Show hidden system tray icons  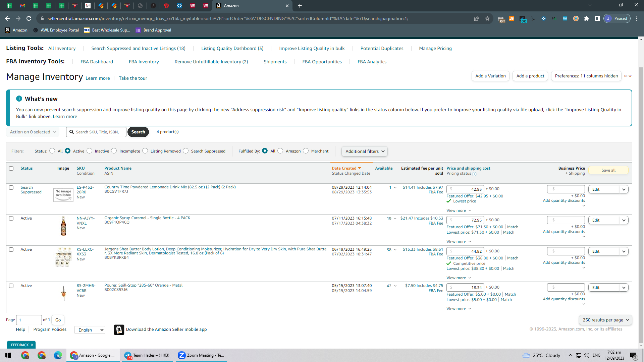[570, 355]
